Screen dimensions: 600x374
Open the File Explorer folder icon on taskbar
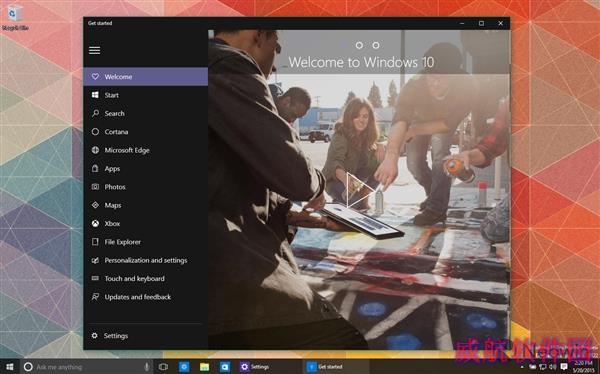coord(205,367)
